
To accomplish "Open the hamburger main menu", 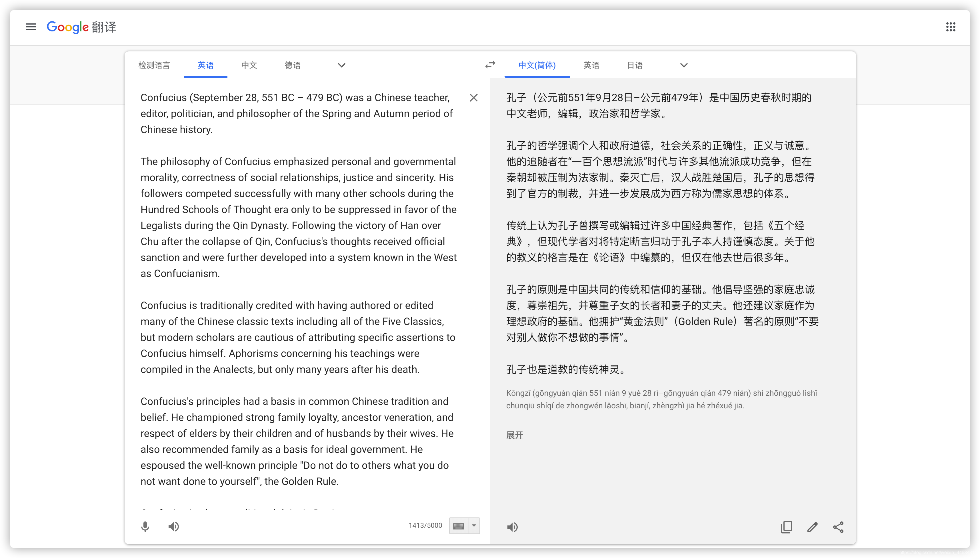I will pos(31,27).
